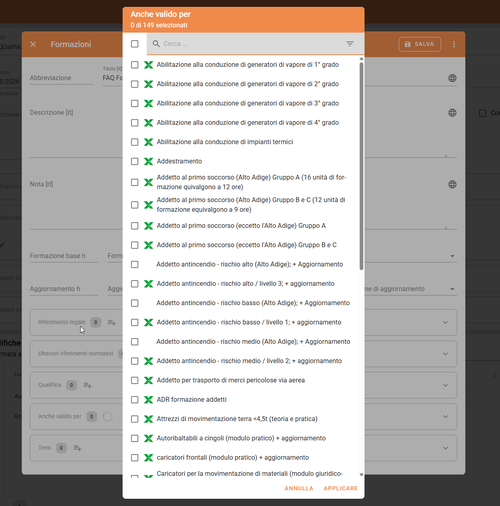Click the filter icon in search bar

pyautogui.click(x=350, y=44)
